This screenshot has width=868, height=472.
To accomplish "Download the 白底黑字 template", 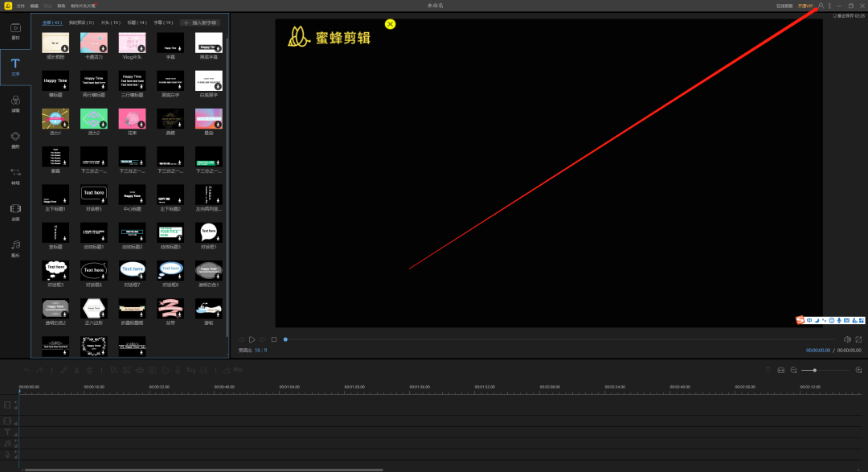I will (218, 86).
